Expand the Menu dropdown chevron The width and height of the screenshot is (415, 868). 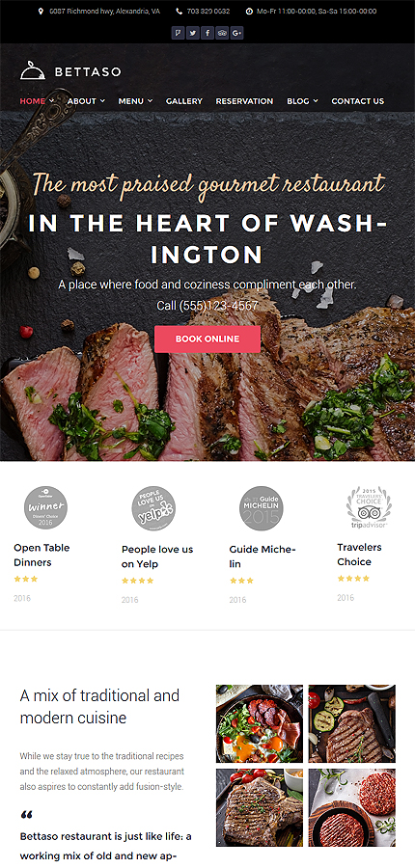tap(150, 101)
